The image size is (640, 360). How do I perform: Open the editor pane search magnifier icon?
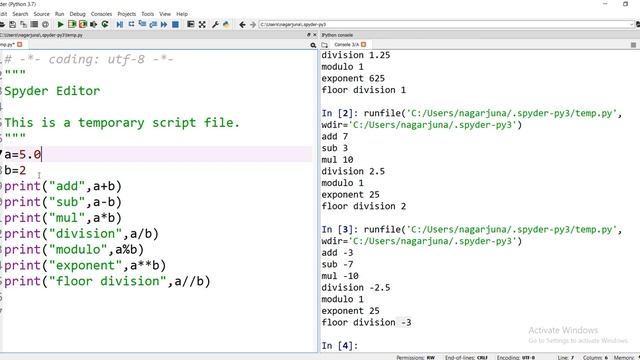click(313, 45)
